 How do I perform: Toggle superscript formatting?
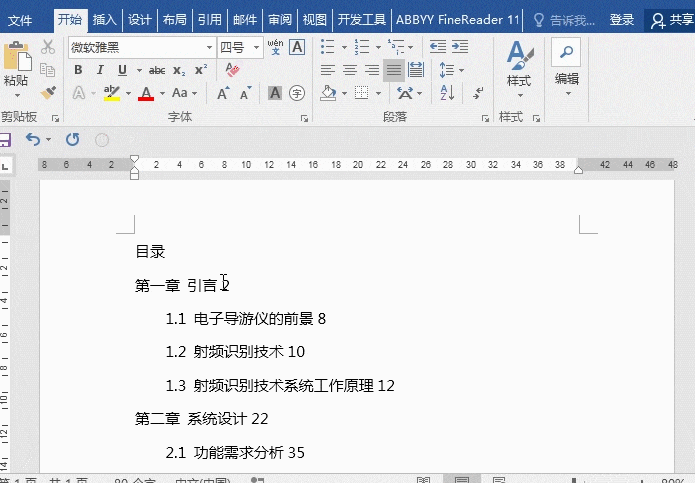click(201, 70)
